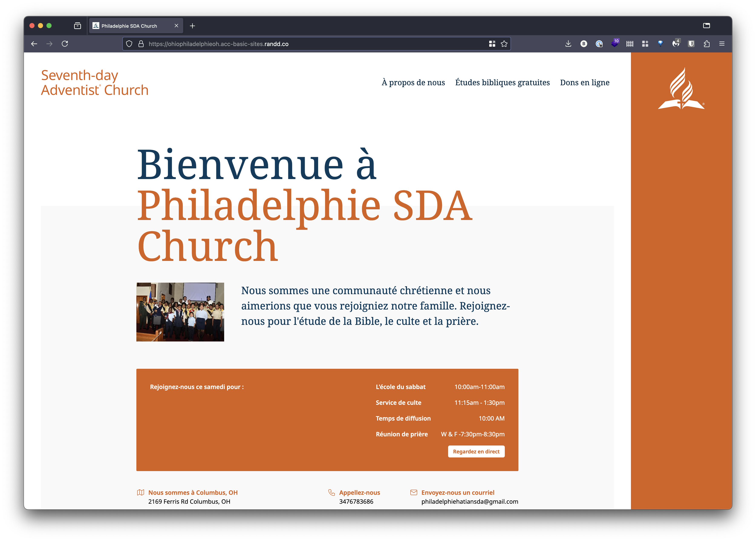756x541 pixels.
Task: Click the Réunion de prière label
Action: 402,434
